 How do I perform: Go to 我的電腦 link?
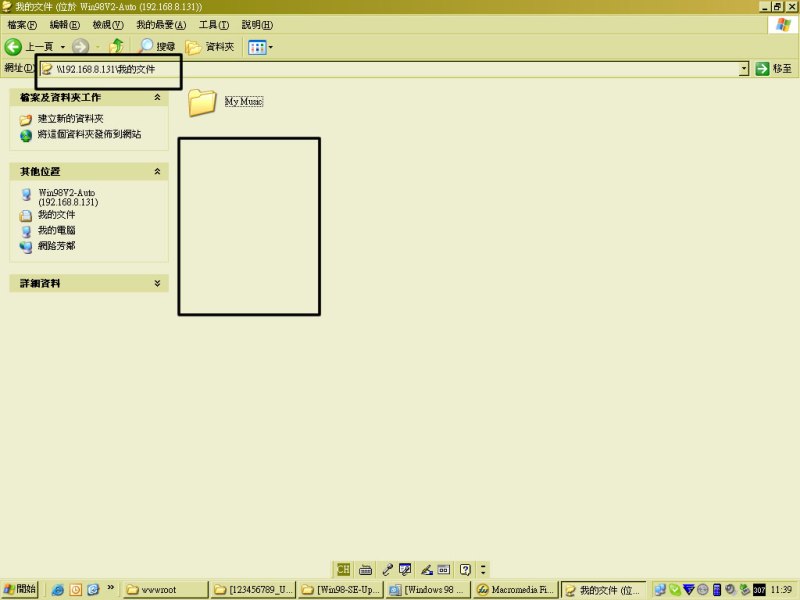click(x=57, y=231)
